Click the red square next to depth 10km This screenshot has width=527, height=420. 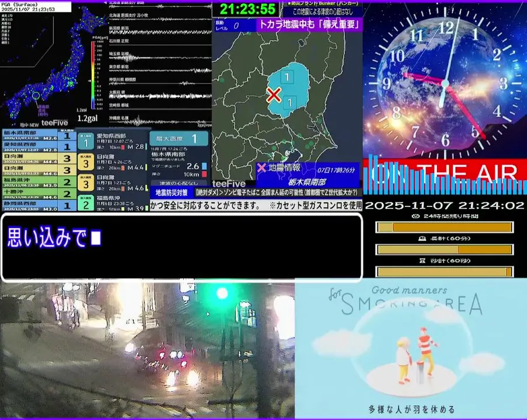click(204, 174)
